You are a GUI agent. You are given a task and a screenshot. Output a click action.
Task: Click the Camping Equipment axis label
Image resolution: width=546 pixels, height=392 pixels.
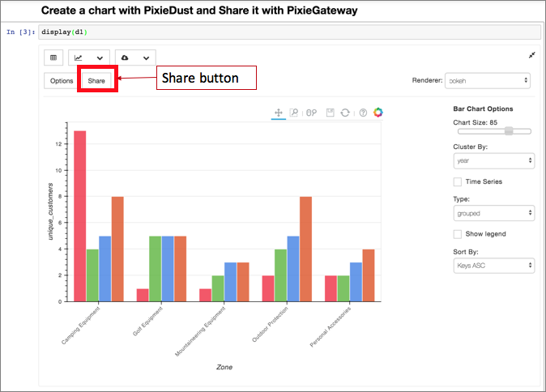pyautogui.click(x=80, y=326)
